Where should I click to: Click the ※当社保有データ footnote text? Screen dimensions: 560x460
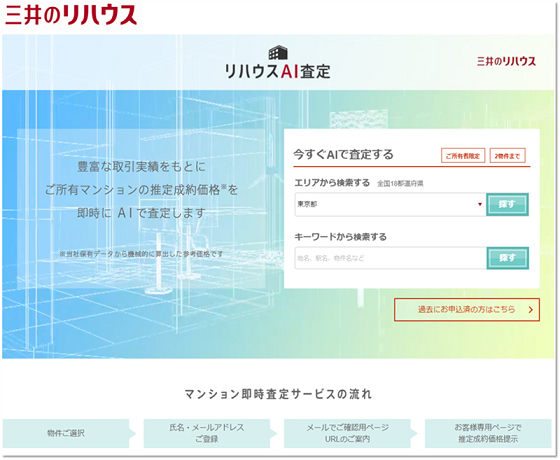[x=141, y=254]
